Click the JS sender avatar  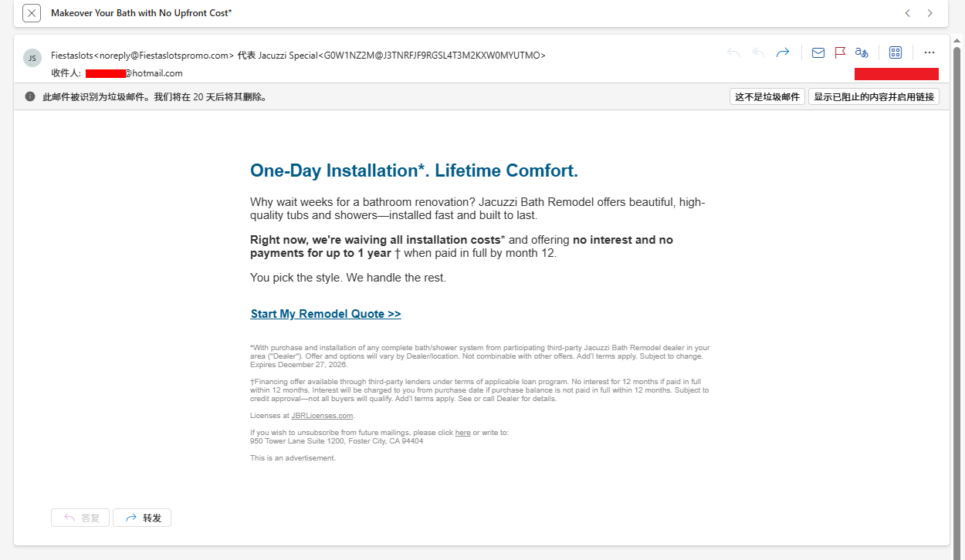[32, 58]
